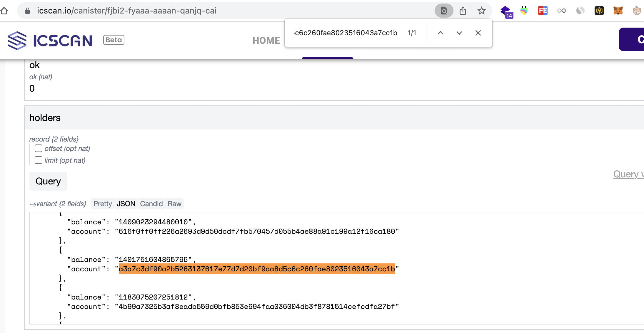The image size is (644, 333).
Task: Click the purple button at top right
Action: click(631, 39)
